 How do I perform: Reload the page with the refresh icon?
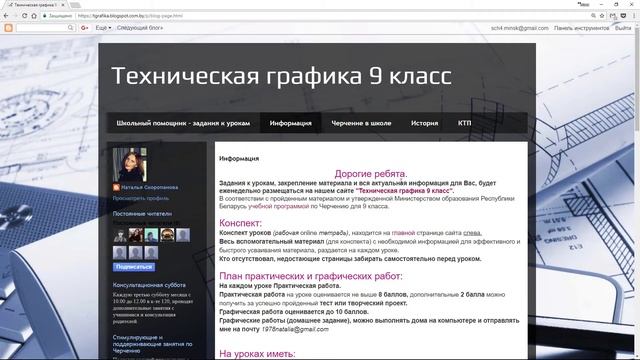[24, 16]
